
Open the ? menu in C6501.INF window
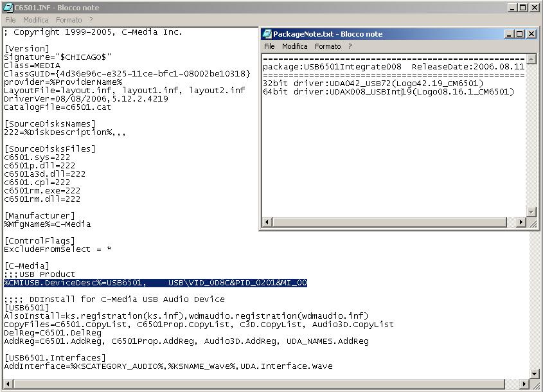(x=91, y=20)
